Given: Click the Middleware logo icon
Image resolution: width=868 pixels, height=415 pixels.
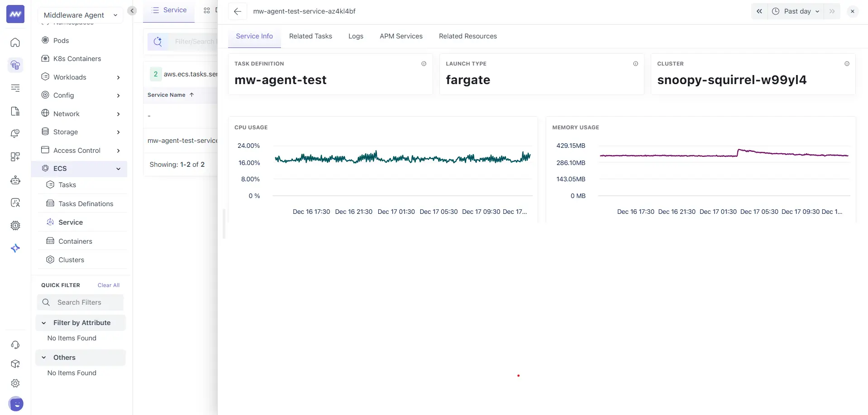Looking at the screenshot, I should pos(15,14).
